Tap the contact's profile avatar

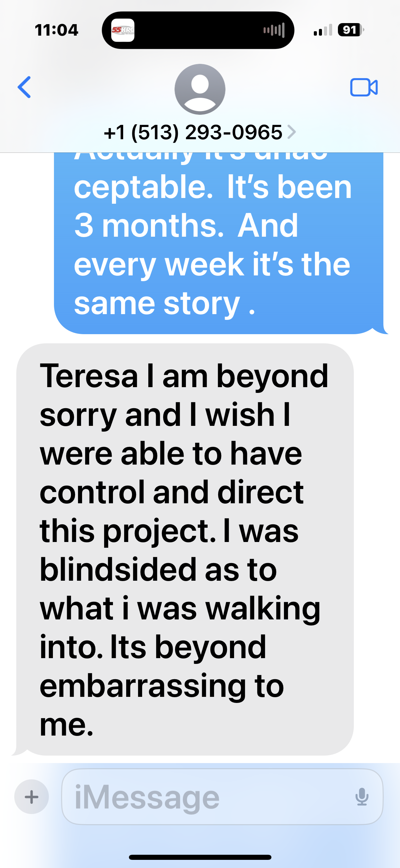coord(200,89)
